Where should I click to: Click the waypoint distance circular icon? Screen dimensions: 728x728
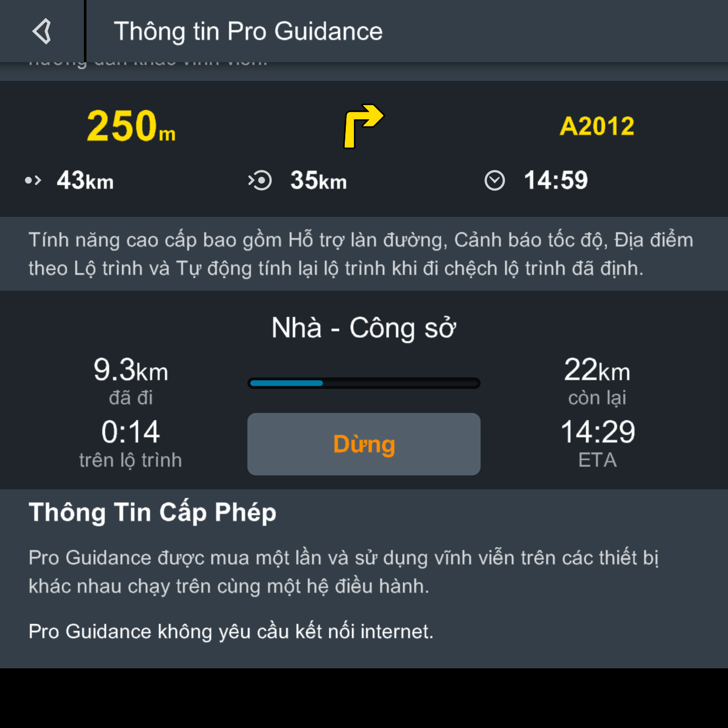[260, 180]
